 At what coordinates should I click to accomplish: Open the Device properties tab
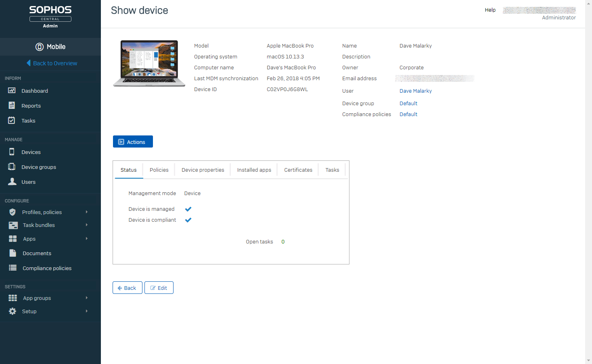pyautogui.click(x=203, y=170)
